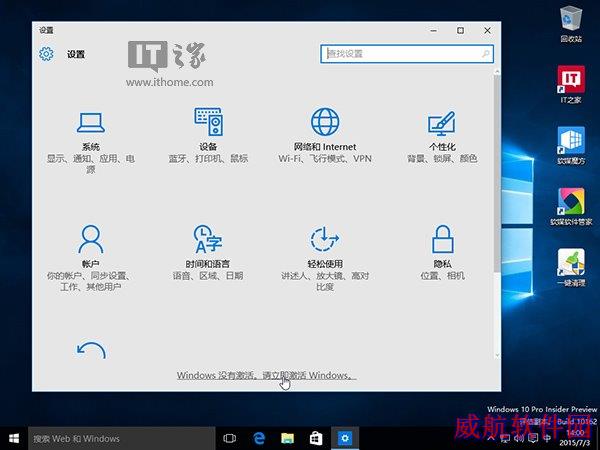Screen dimensions: 600x450
Task: Open the 系统 (System) settings category
Action: [x=91, y=142]
